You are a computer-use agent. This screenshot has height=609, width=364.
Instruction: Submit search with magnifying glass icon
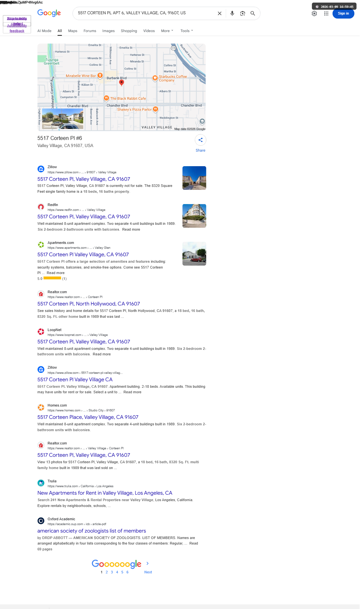pos(253,13)
